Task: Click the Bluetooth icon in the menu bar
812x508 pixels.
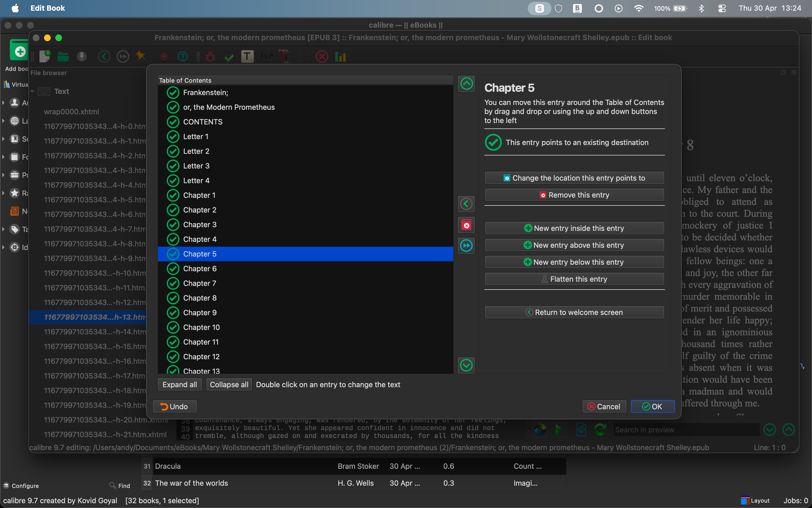Action: [701, 8]
